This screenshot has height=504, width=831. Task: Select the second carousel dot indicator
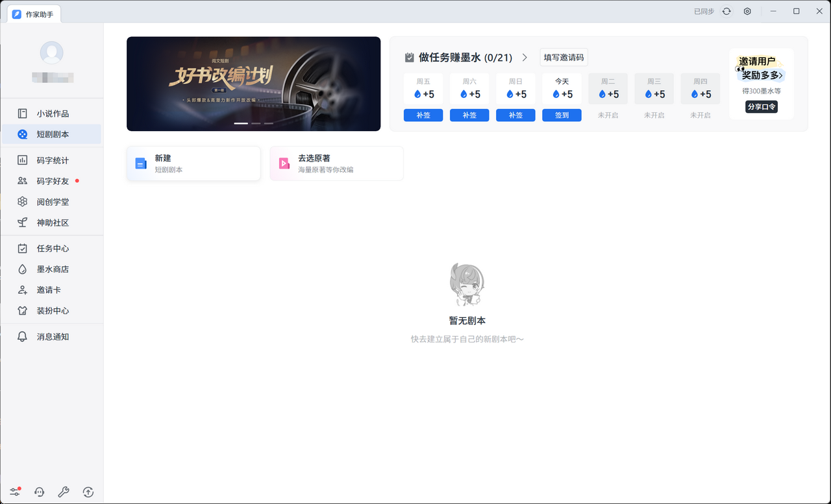(254, 123)
